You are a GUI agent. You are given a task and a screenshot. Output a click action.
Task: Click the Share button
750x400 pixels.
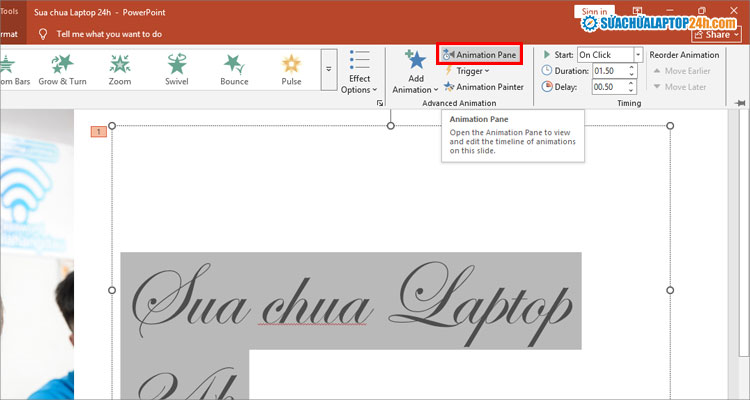click(718, 34)
